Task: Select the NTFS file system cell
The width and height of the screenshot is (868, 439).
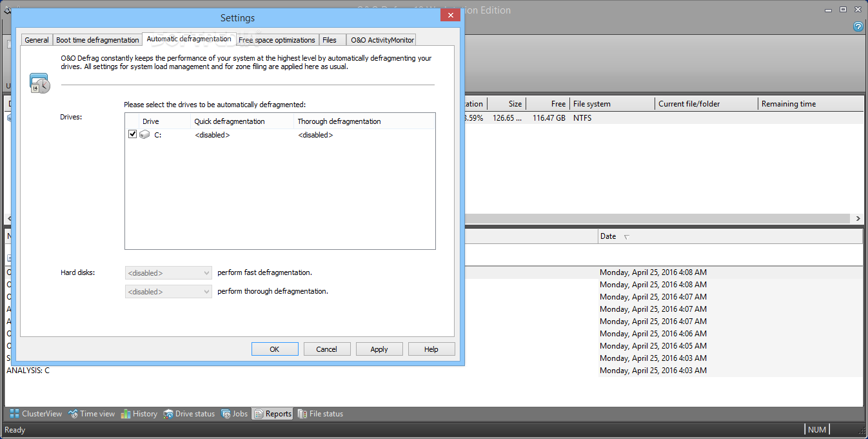Action: coord(582,118)
